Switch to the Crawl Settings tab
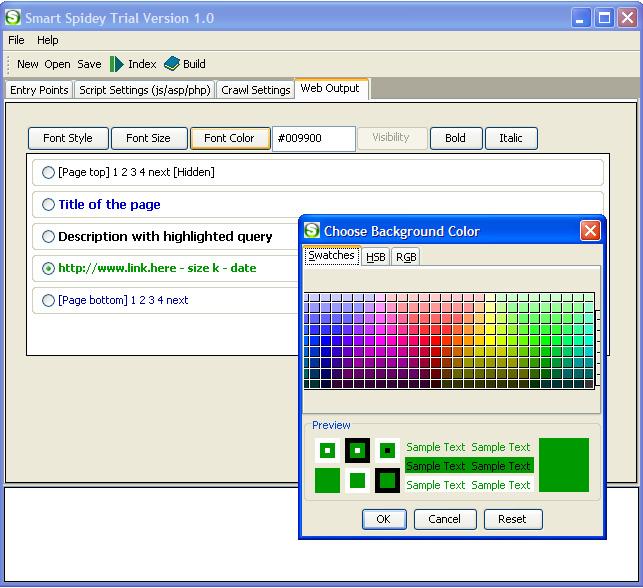This screenshot has height=588, width=643. coord(255,90)
